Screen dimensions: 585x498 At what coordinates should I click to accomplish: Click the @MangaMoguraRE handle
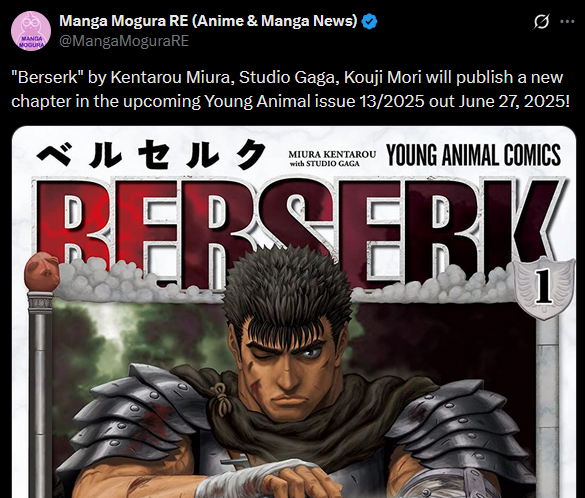click(124, 41)
